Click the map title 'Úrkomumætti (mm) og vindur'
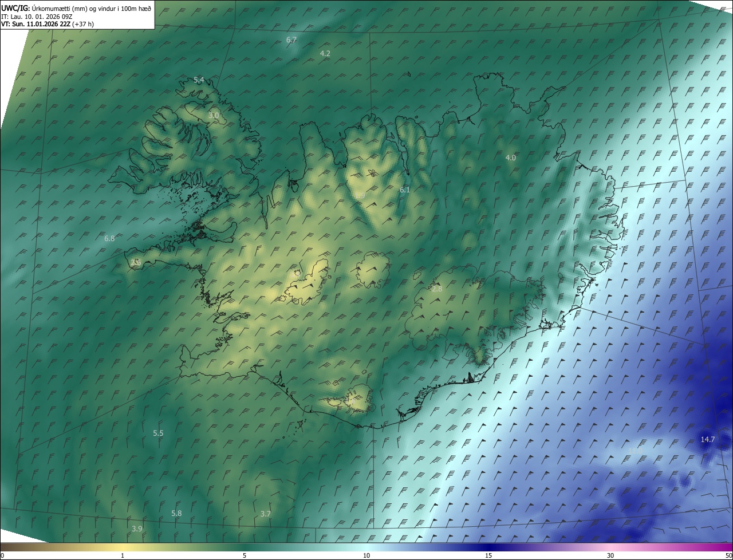 point(75,8)
